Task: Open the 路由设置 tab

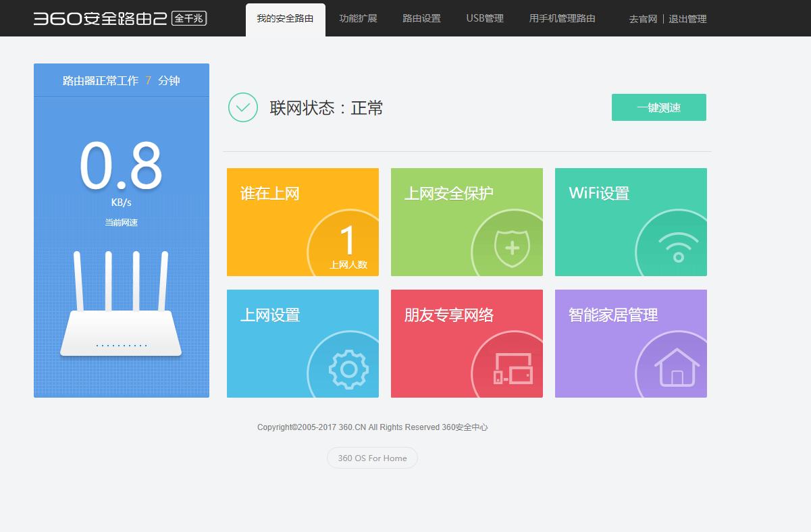Action: 421,18
